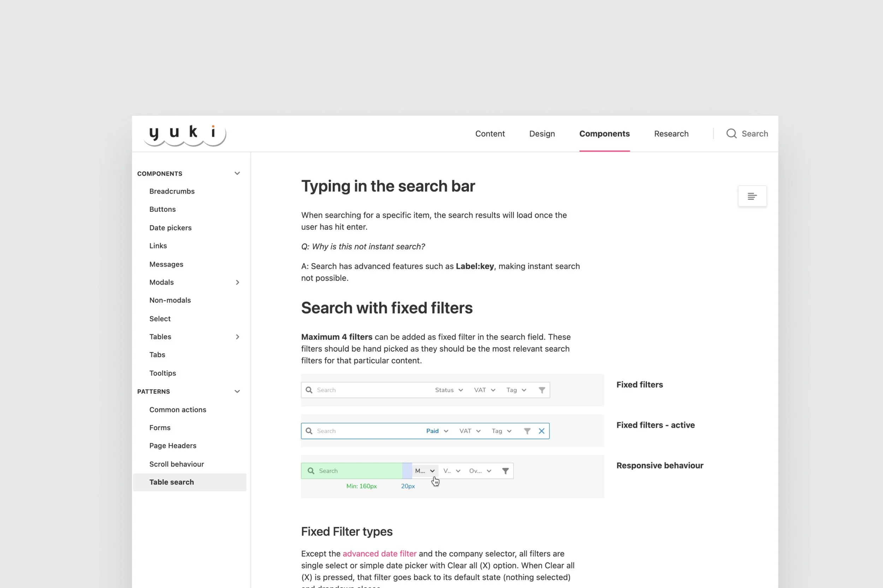Open Tabs in sidebar
Screen dimensions: 883x588
click(x=157, y=355)
